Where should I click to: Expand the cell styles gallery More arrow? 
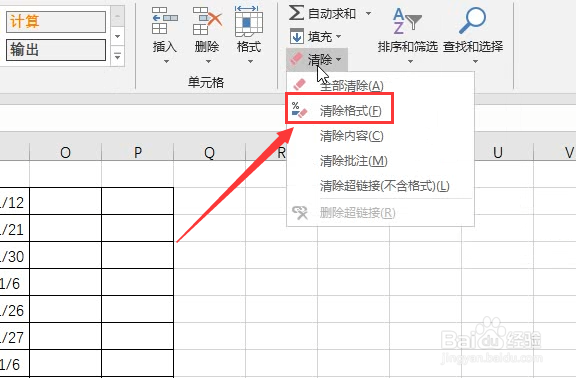pos(118,57)
